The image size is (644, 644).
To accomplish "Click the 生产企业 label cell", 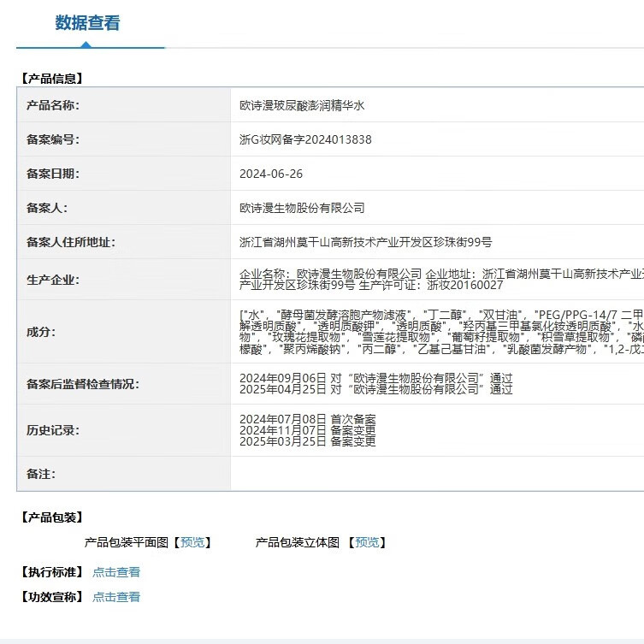I will (124, 280).
